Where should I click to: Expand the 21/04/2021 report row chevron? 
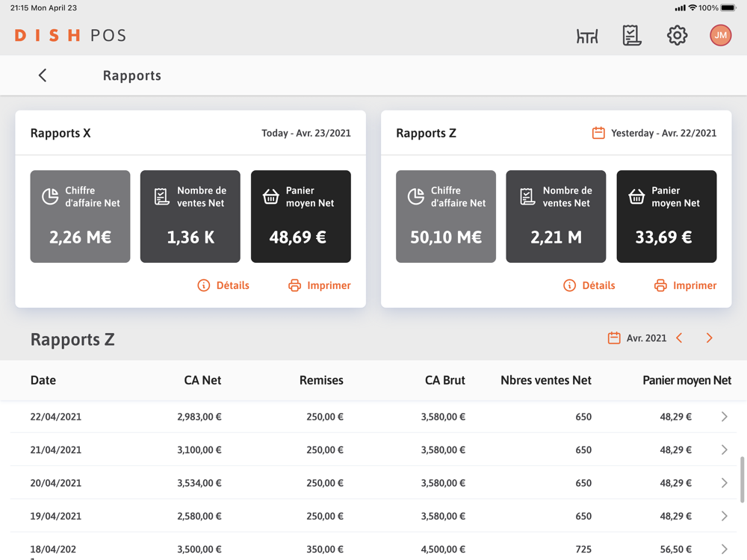click(724, 450)
